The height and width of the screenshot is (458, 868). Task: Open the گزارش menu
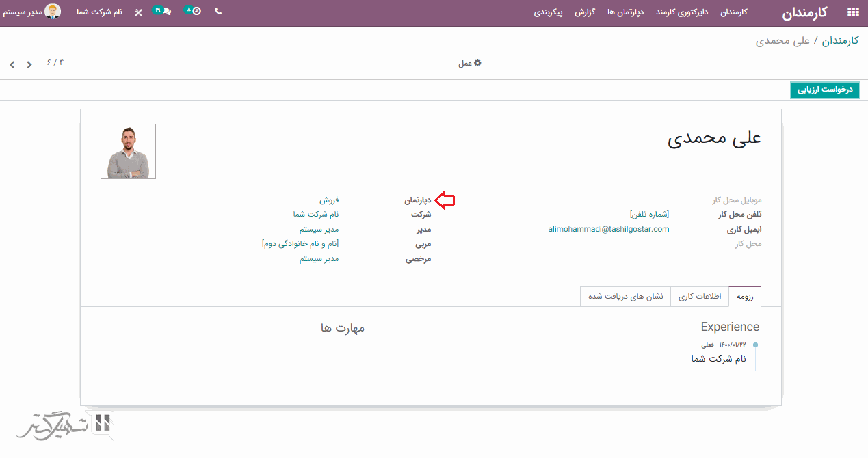[x=585, y=12]
